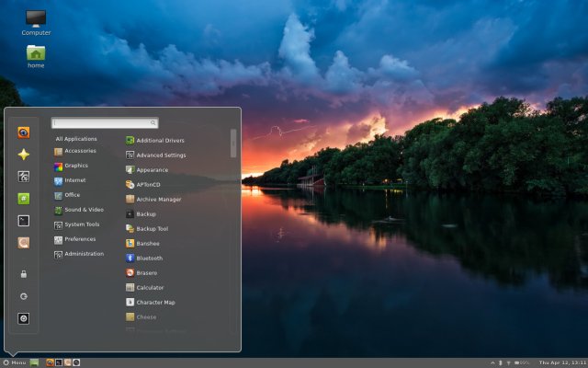The image size is (588, 368).
Task: Open the Firefox favorite in menu sidebar
Action: point(24,132)
